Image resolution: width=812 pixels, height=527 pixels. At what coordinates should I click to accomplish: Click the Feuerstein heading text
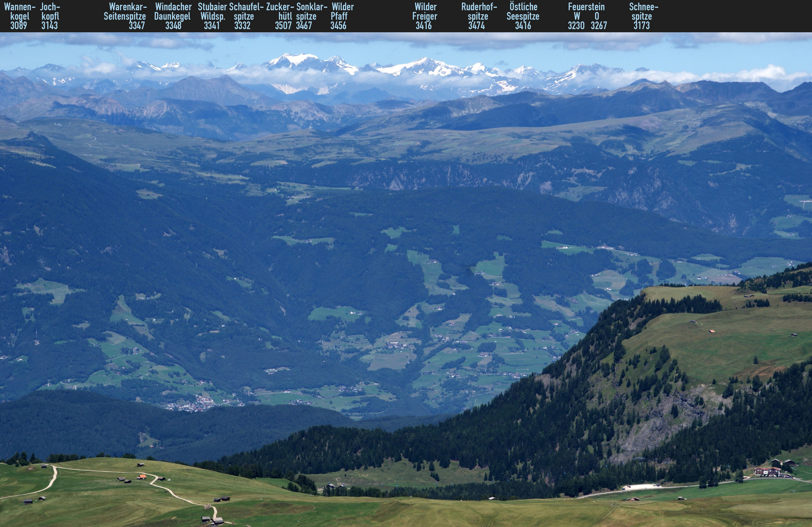(586, 7)
